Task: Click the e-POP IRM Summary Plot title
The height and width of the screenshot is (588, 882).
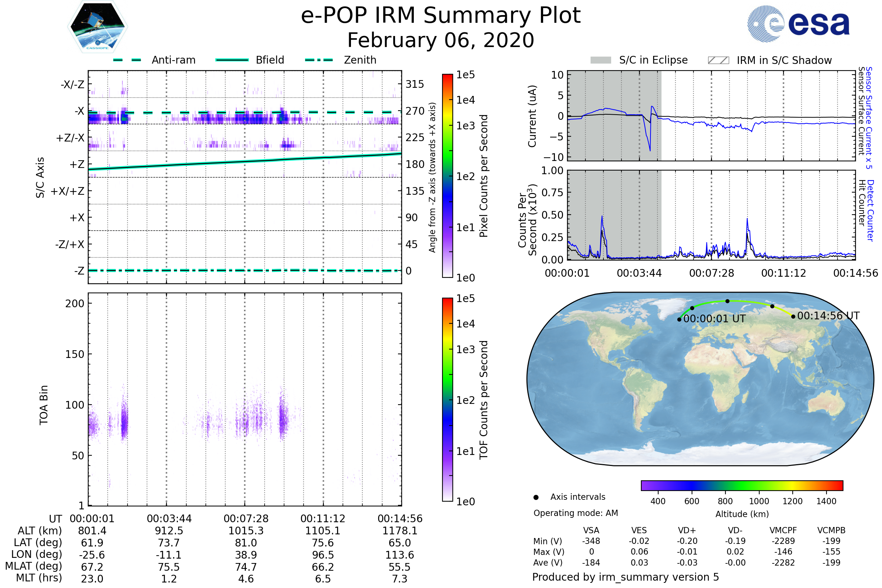Action: click(x=441, y=16)
